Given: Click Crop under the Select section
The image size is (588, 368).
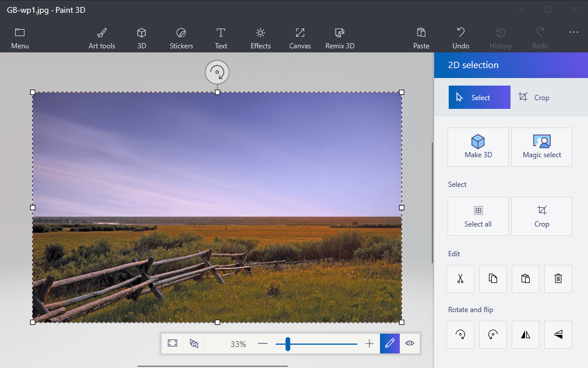Looking at the screenshot, I should (x=541, y=216).
